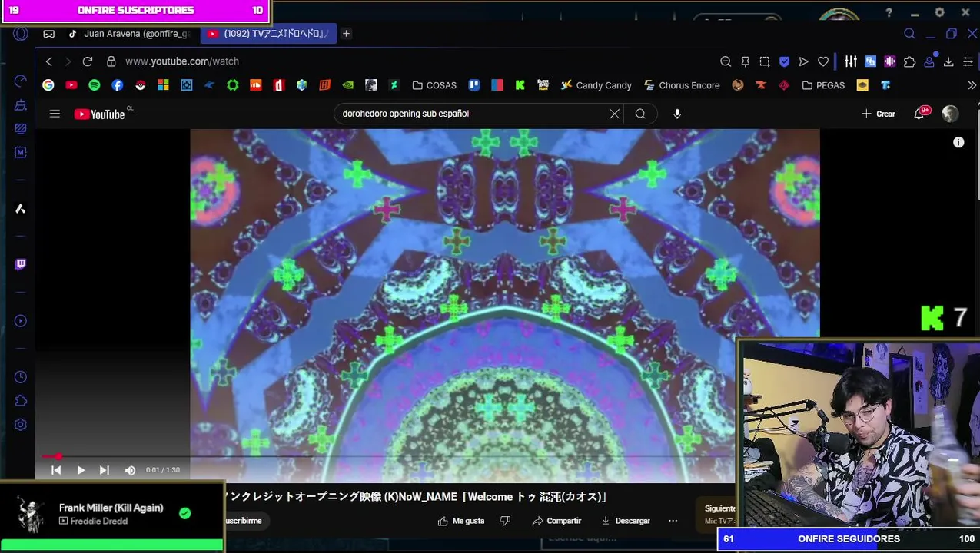Open the Opera GX main menu
Viewport: 980px width, 553px height.
pos(21,34)
